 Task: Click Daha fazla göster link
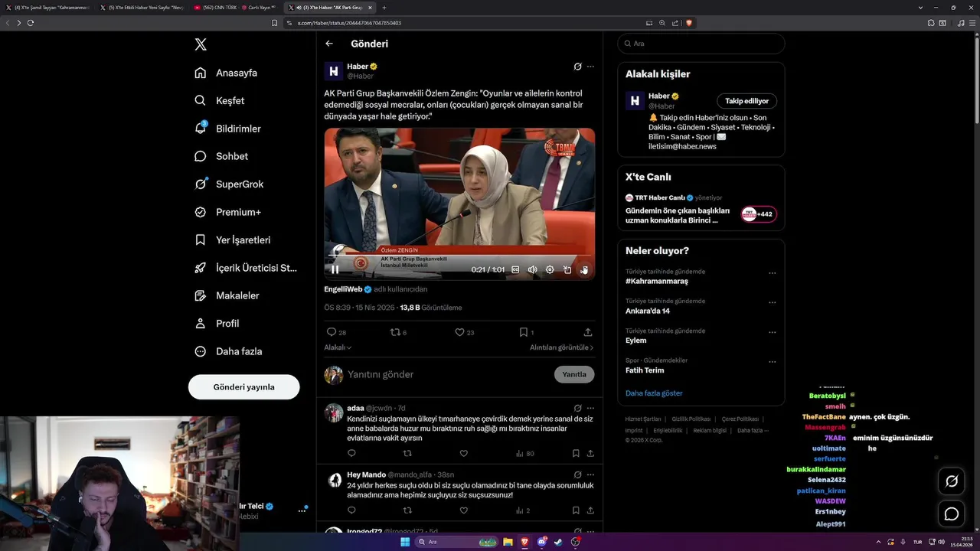pos(654,393)
